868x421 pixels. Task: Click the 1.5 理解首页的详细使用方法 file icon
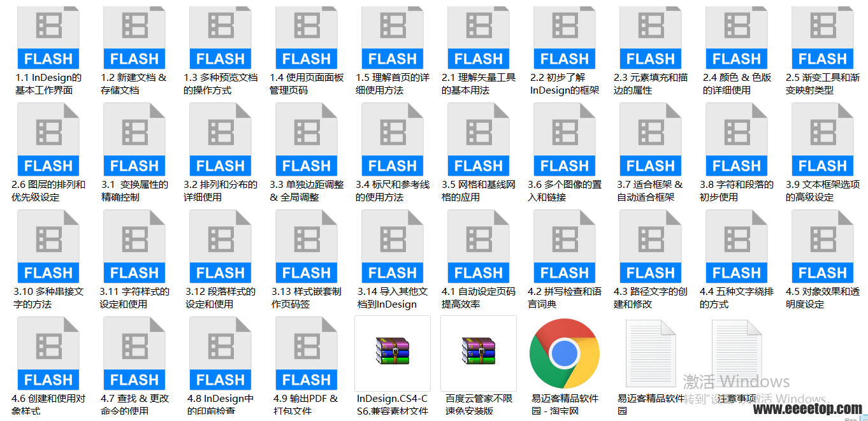coord(393,37)
